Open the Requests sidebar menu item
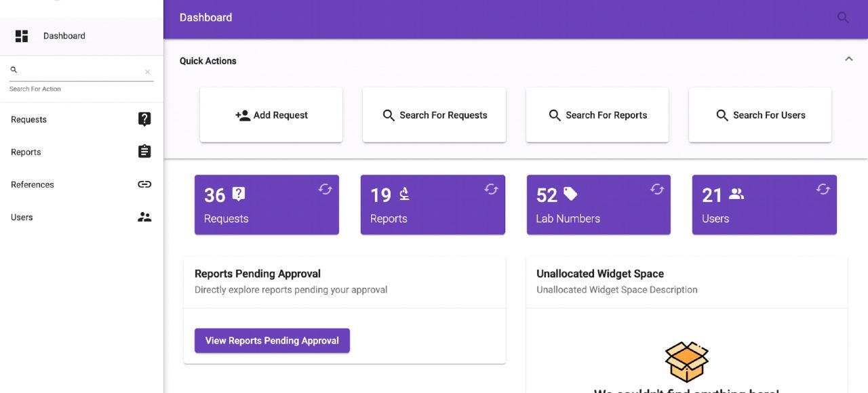 (x=29, y=120)
